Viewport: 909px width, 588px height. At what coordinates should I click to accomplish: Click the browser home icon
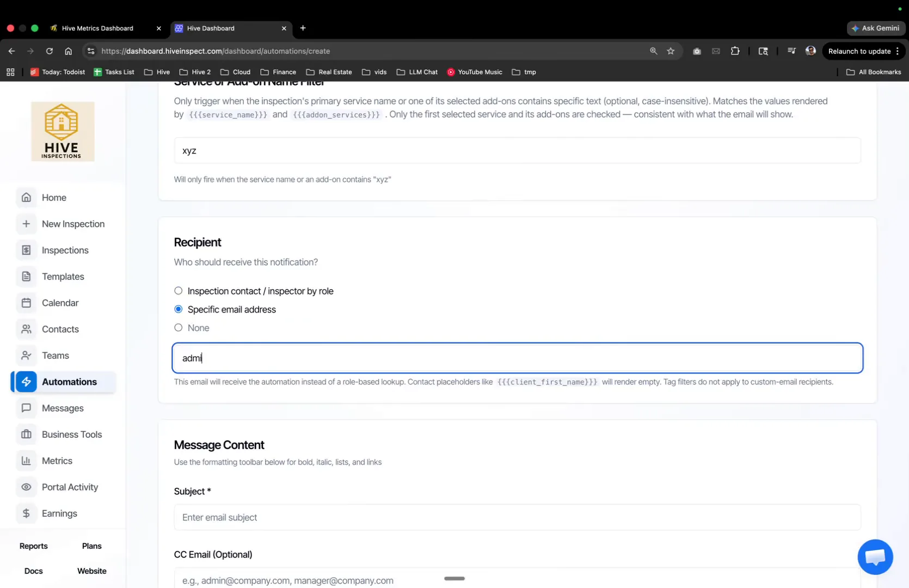click(x=68, y=51)
